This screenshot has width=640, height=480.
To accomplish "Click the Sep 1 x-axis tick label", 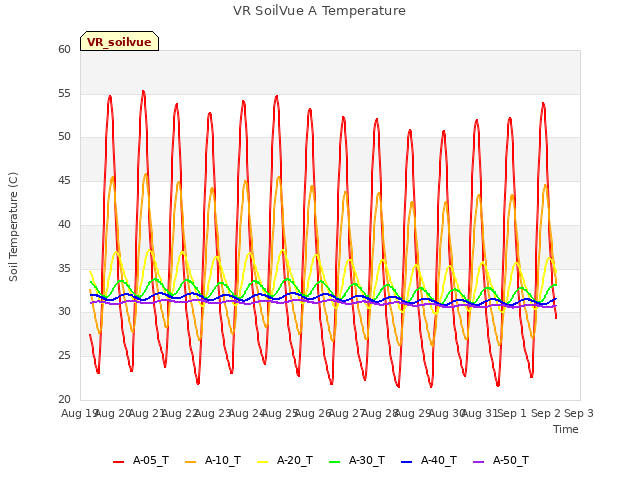I will 512,413.
